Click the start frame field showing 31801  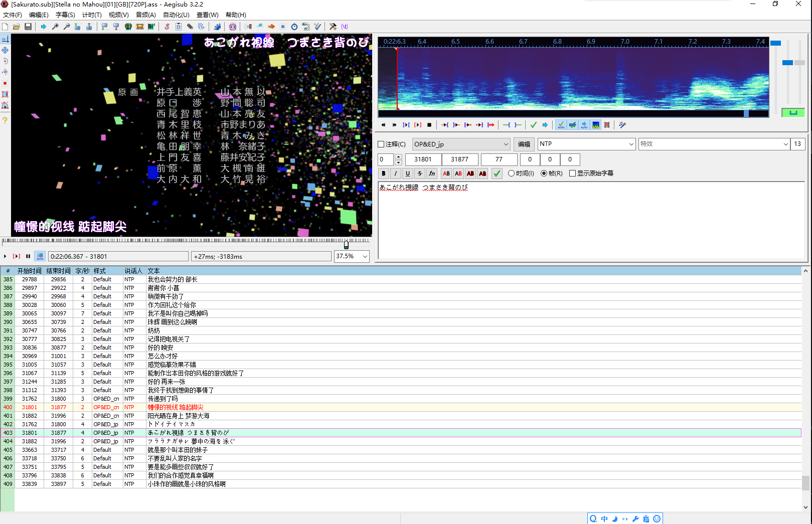423,159
